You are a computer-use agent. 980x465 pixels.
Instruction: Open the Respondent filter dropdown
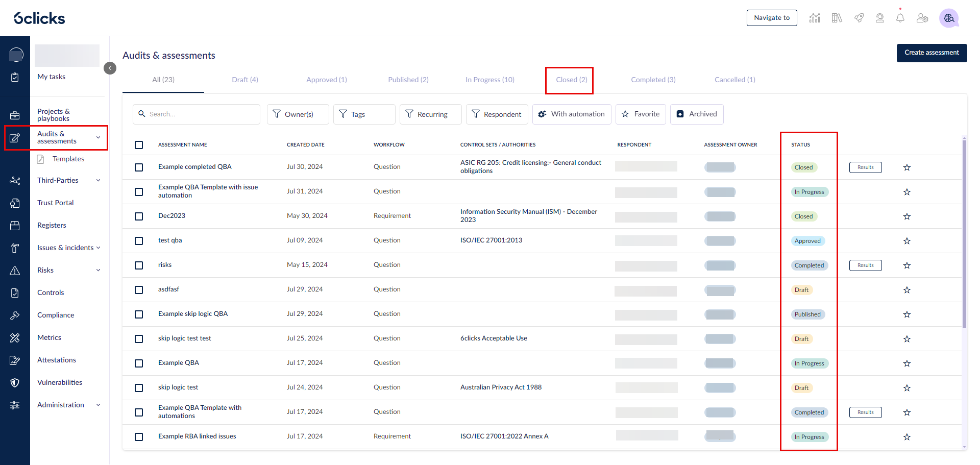coord(497,114)
